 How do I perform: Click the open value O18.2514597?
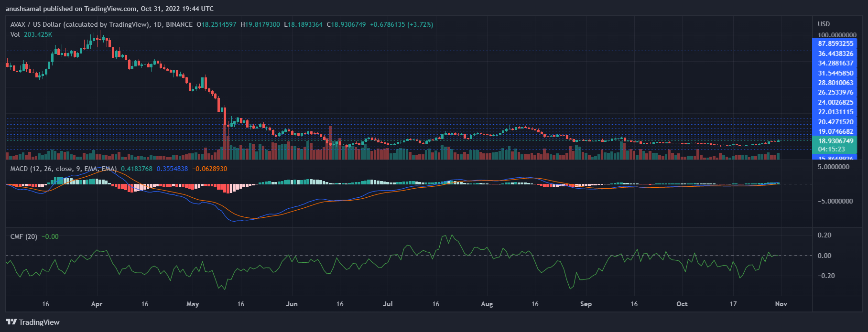click(217, 24)
